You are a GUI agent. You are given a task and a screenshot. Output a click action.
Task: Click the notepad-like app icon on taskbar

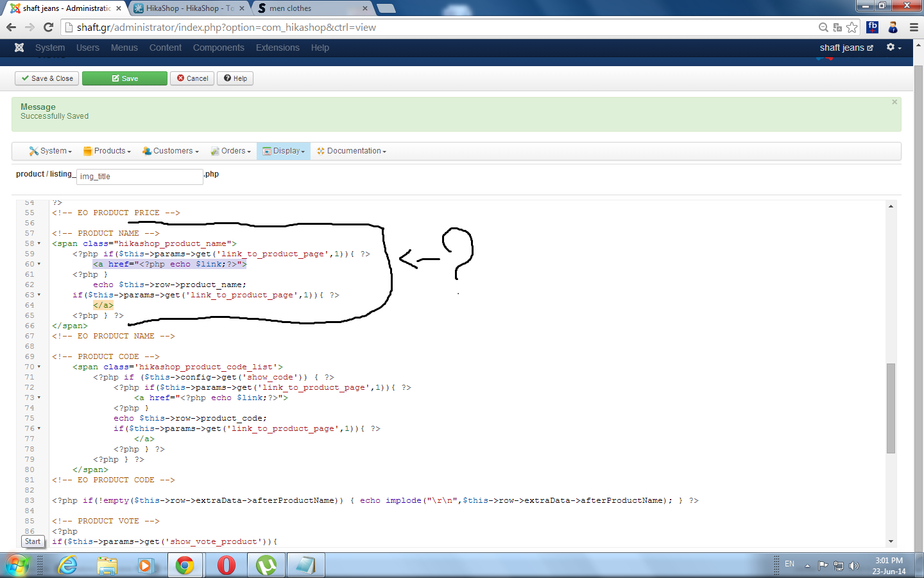pyautogui.click(x=305, y=565)
